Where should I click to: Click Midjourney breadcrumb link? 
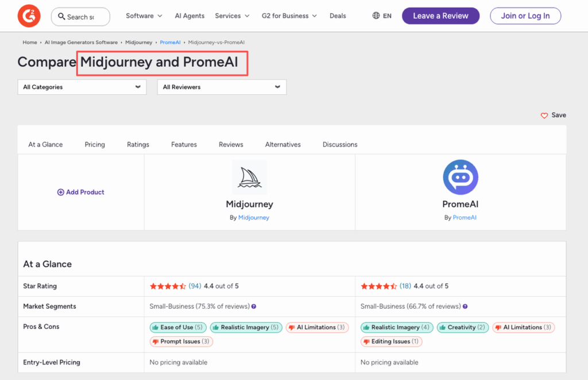tap(139, 43)
